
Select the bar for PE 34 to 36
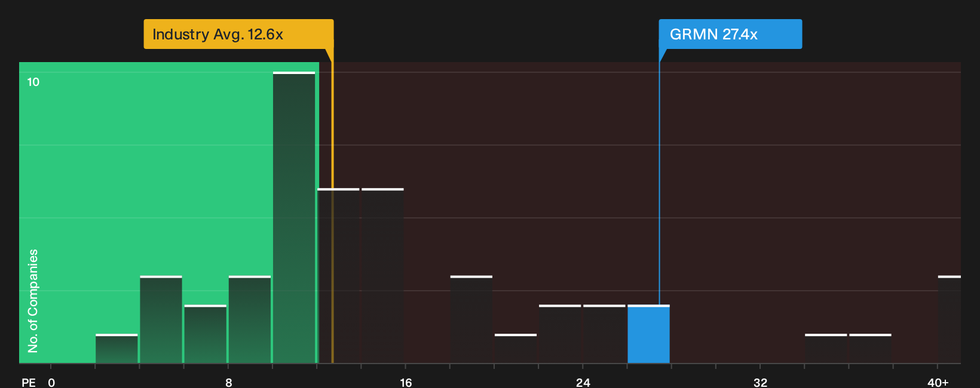[x=826, y=349]
